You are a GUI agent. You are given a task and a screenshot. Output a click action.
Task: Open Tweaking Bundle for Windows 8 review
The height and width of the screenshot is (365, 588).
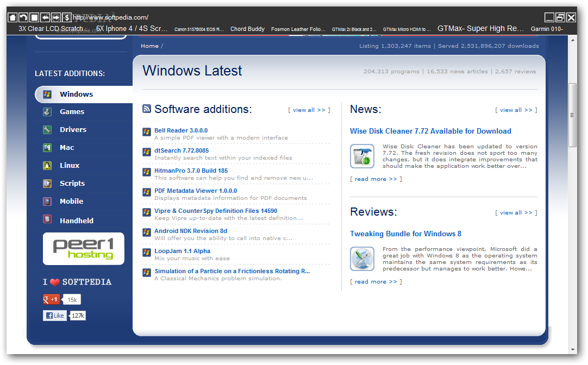(x=406, y=234)
